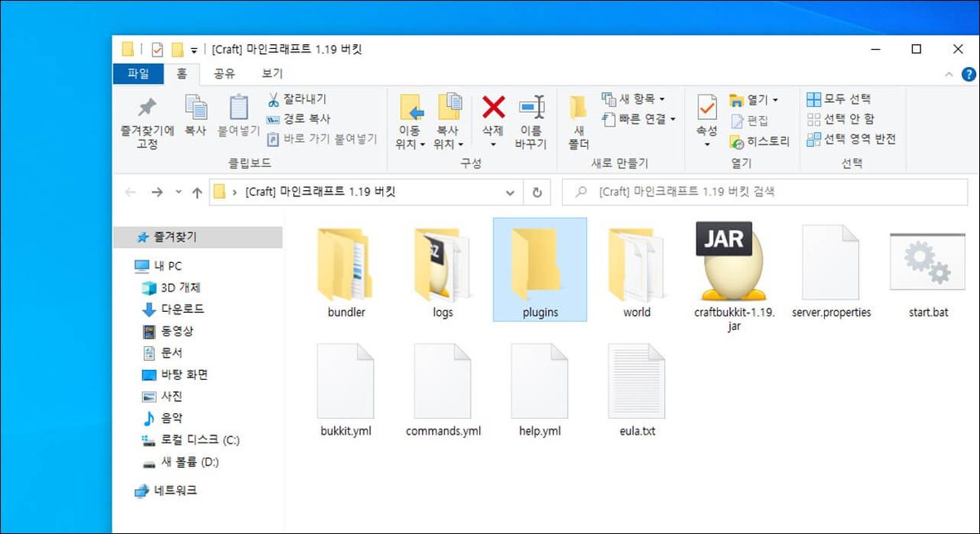Click Edit (편집) in the ribbon
The height and width of the screenshot is (534, 980).
(749, 121)
